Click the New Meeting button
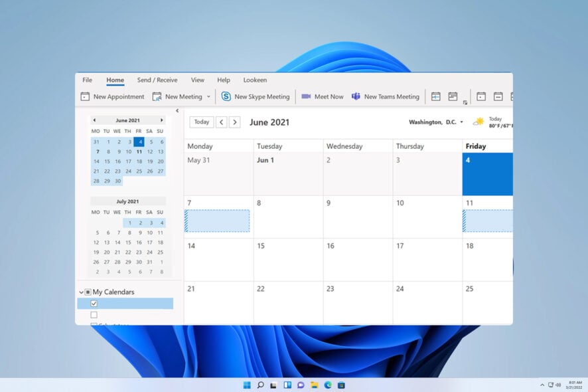 (177, 96)
